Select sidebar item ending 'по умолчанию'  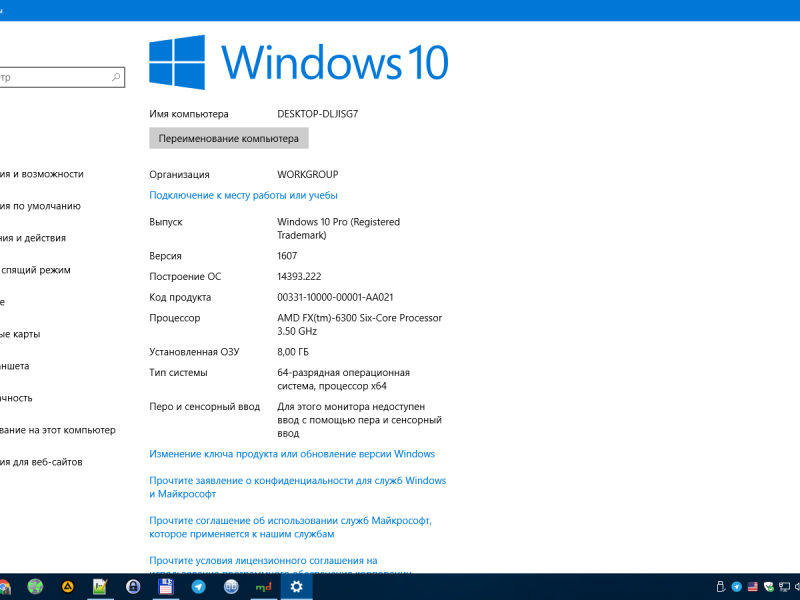(40, 206)
